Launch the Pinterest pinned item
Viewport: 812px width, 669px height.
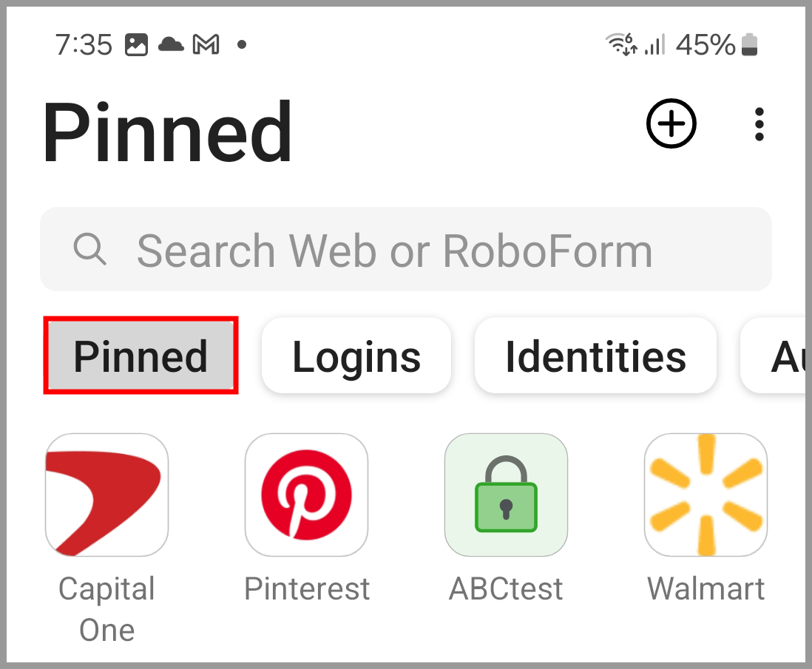pos(307,495)
